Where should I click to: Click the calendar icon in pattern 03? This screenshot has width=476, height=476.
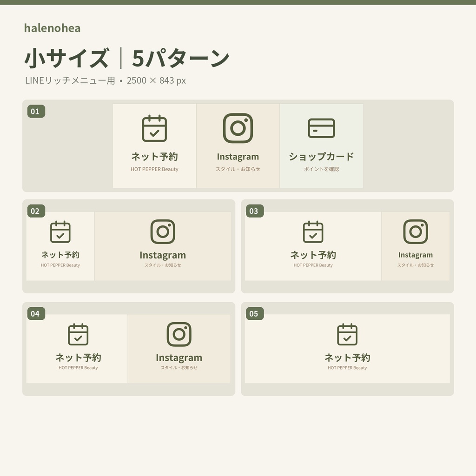pyautogui.click(x=313, y=231)
